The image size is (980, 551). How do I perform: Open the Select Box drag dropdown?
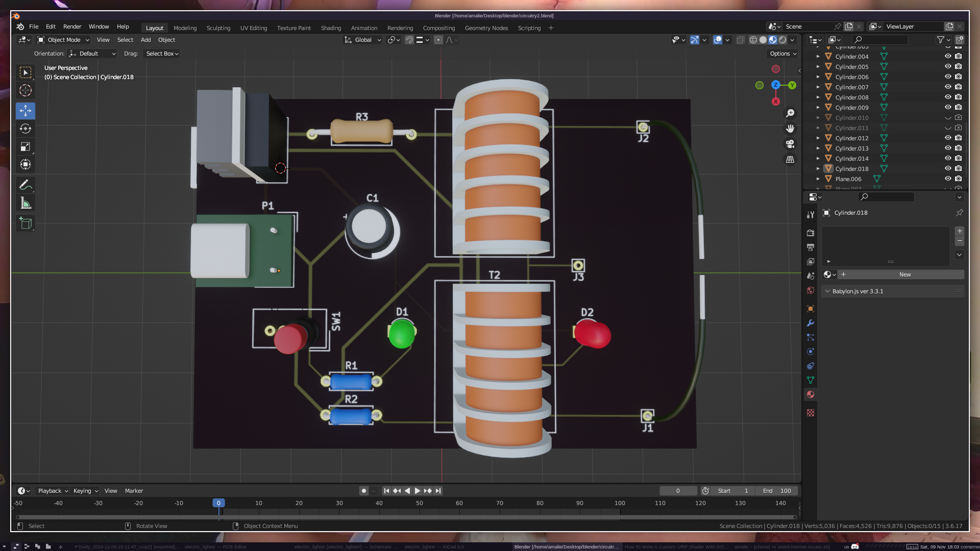pyautogui.click(x=162, y=54)
